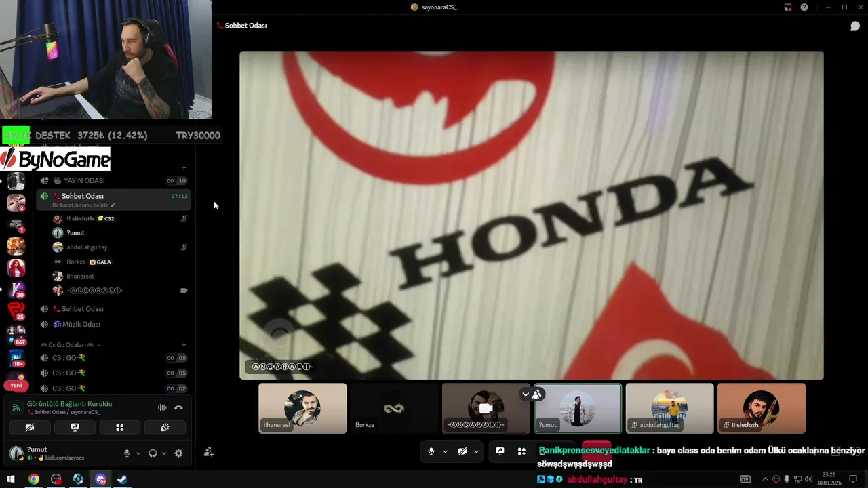The image size is (868, 488).
Task: Show chat panel speech bubble icon
Action: point(855,26)
